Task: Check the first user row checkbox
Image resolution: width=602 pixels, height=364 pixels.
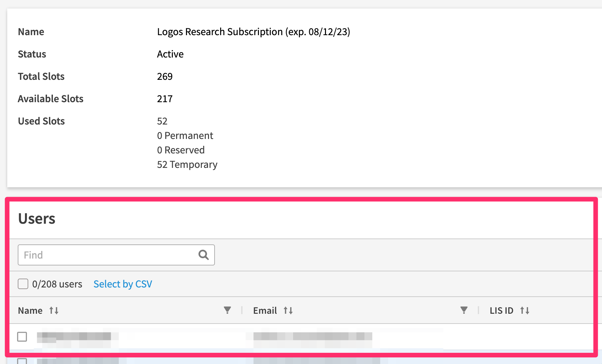Action: [x=22, y=337]
